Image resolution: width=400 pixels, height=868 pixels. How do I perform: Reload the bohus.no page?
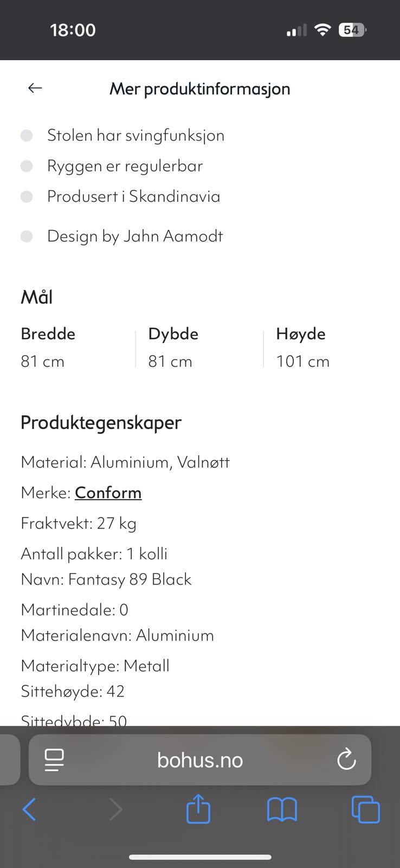346,759
